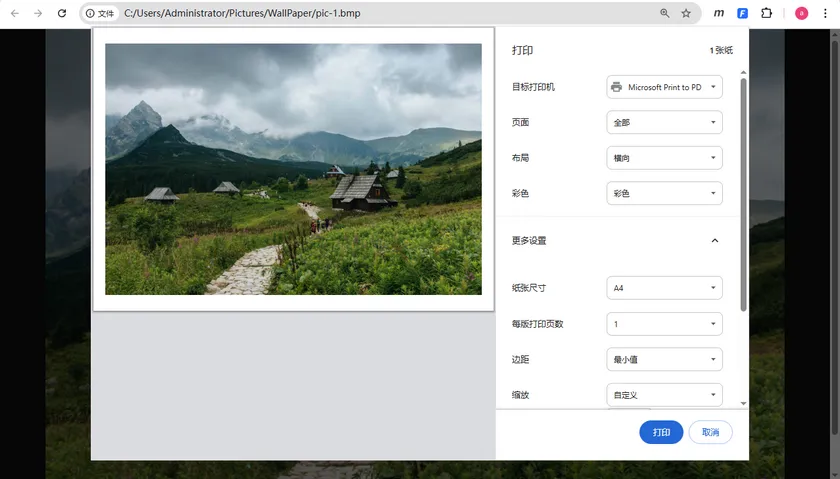The width and height of the screenshot is (840, 479).
Task: Click the zoom magnifier icon in address bar
Action: tap(664, 13)
